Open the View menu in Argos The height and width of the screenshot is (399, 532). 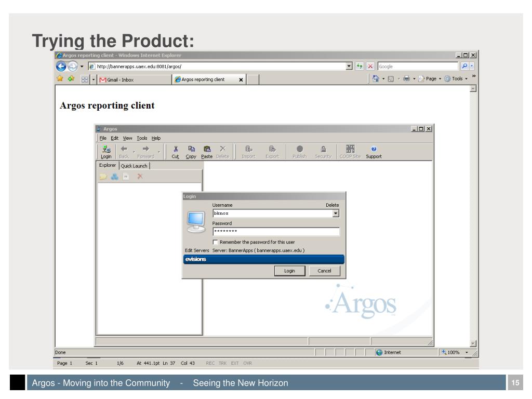tap(128, 138)
